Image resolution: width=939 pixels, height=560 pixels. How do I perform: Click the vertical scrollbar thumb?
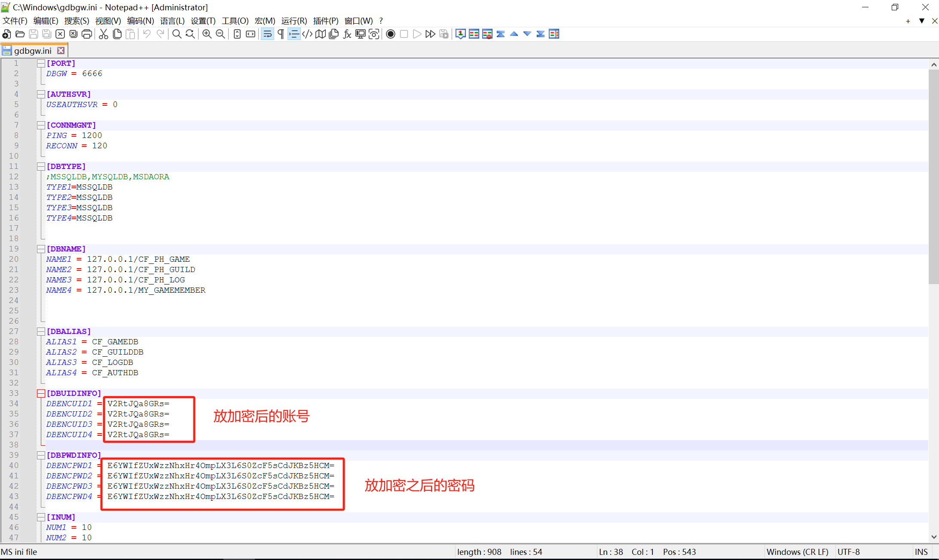pos(933,176)
